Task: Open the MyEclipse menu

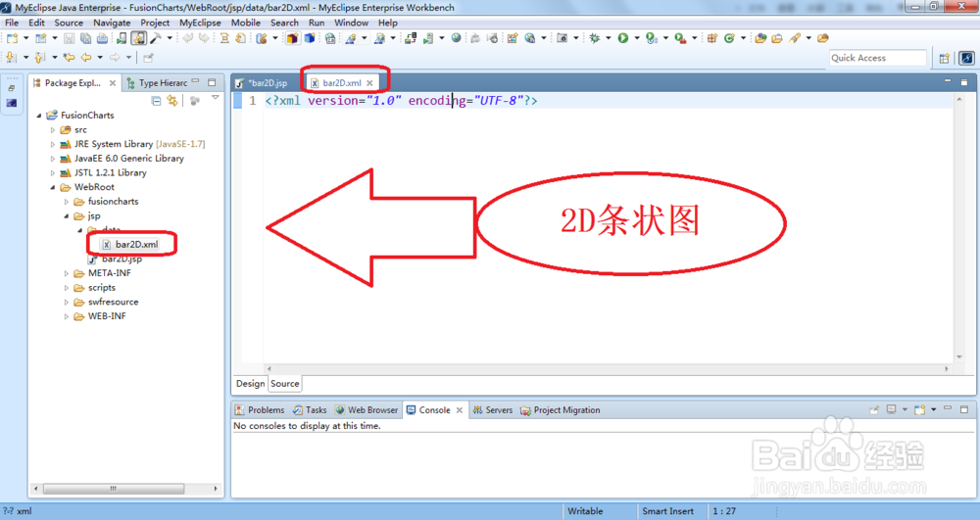Action: click(200, 23)
